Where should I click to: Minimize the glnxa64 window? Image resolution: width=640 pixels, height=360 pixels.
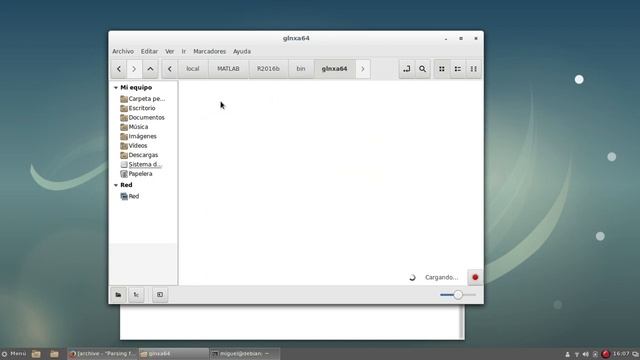(x=446, y=38)
